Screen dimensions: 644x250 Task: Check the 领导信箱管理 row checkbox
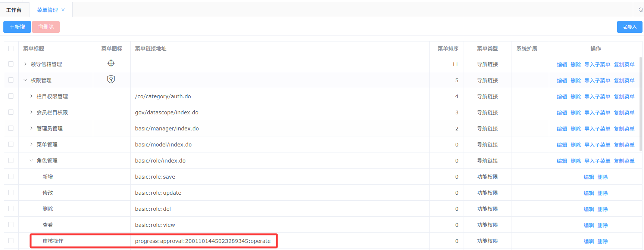point(11,64)
